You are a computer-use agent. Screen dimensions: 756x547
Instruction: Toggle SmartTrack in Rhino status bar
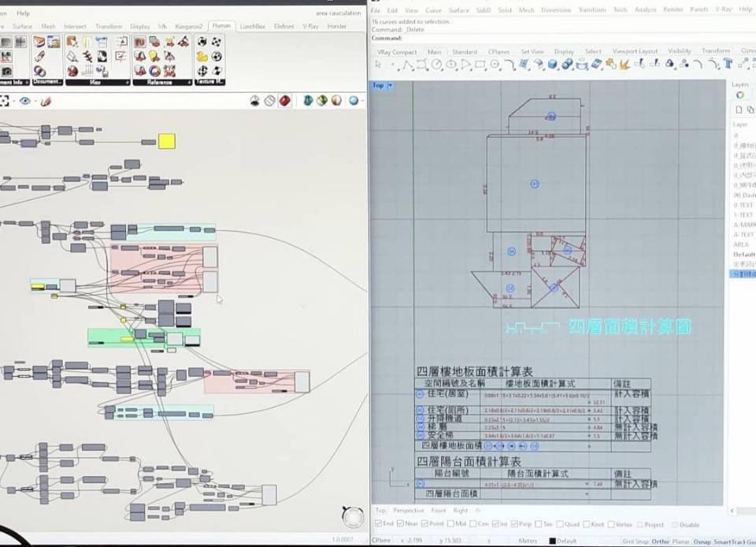coord(728,541)
